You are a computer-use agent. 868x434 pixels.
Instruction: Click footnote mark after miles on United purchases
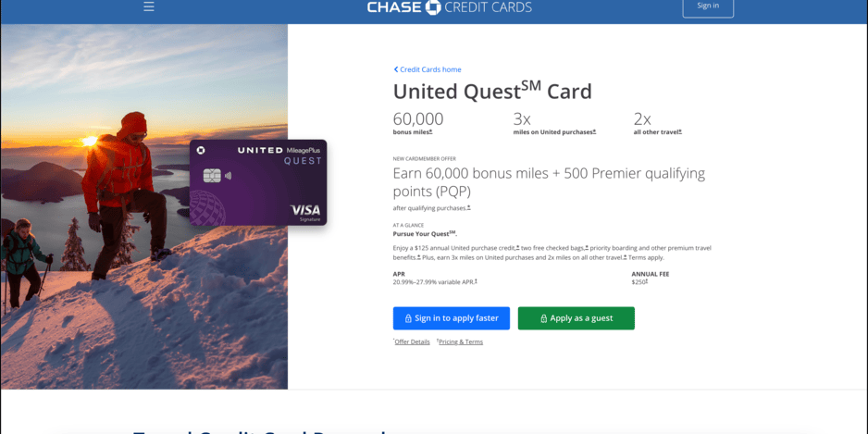coord(594,131)
